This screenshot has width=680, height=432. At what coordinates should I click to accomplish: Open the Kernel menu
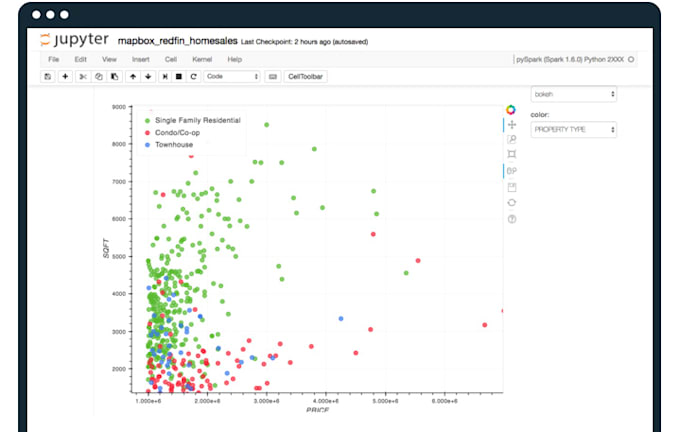(x=201, y=60)
